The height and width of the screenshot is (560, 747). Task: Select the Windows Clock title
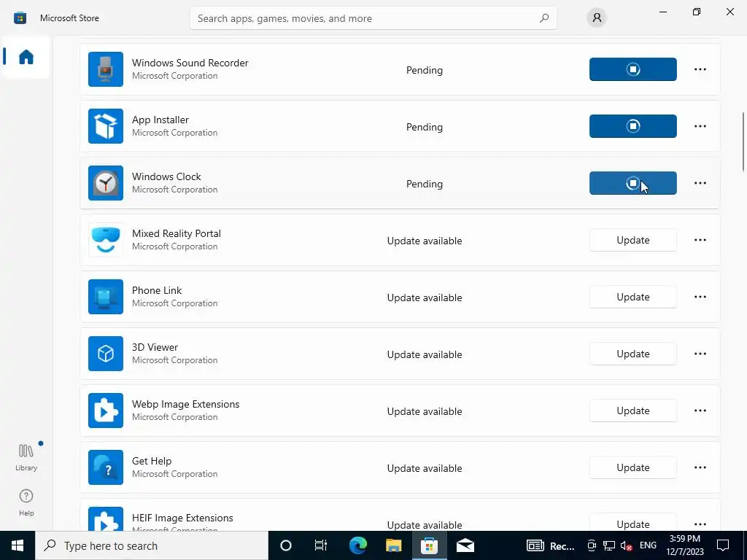(x=166, y=176)
